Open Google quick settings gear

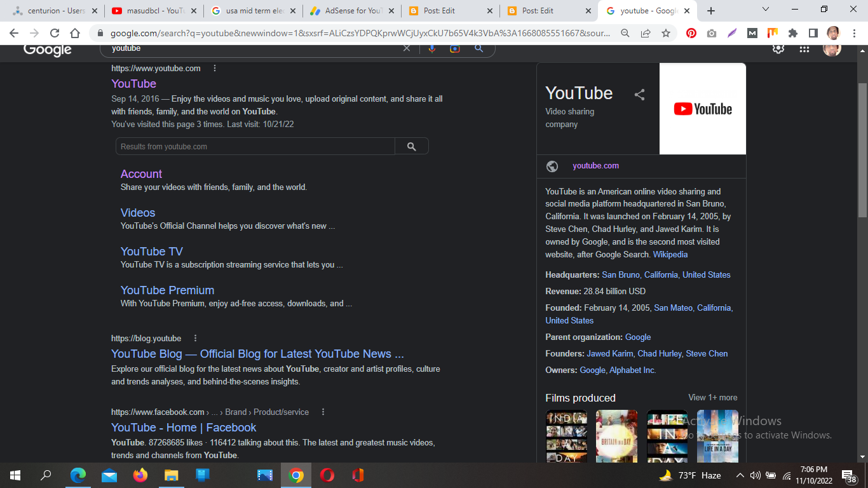coord(778,49)
